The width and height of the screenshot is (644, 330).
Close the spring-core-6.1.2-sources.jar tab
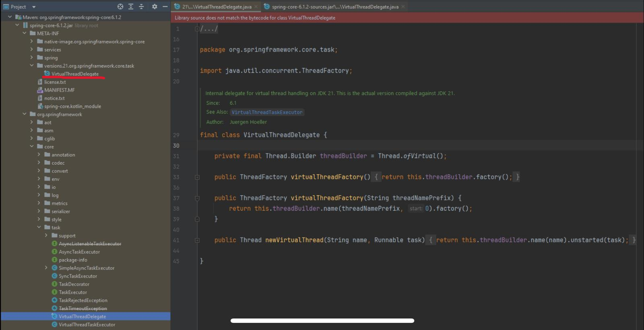click(403, 6)
